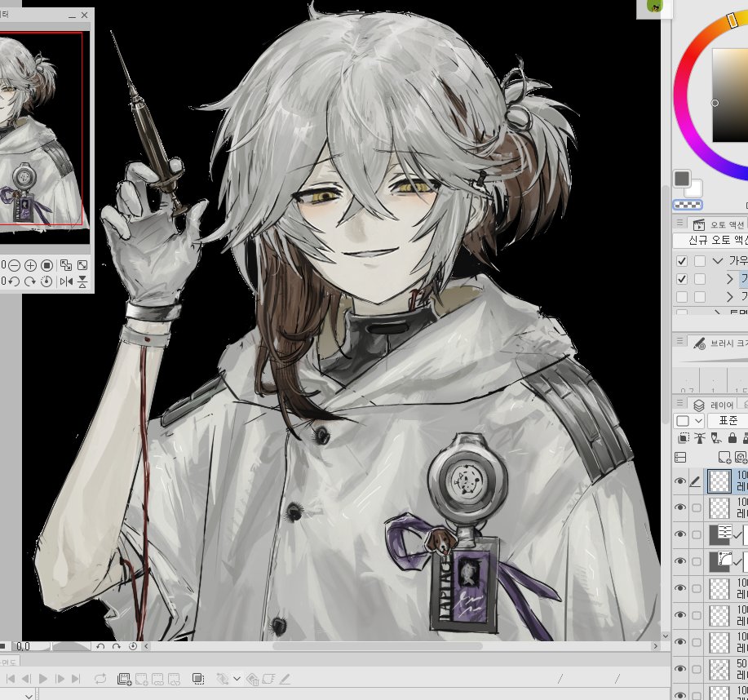The width and height of the screenshot is (748, 700).
Task: Open the 신규 오토 액션 set dropdown
Action: [x=710, y=240]
